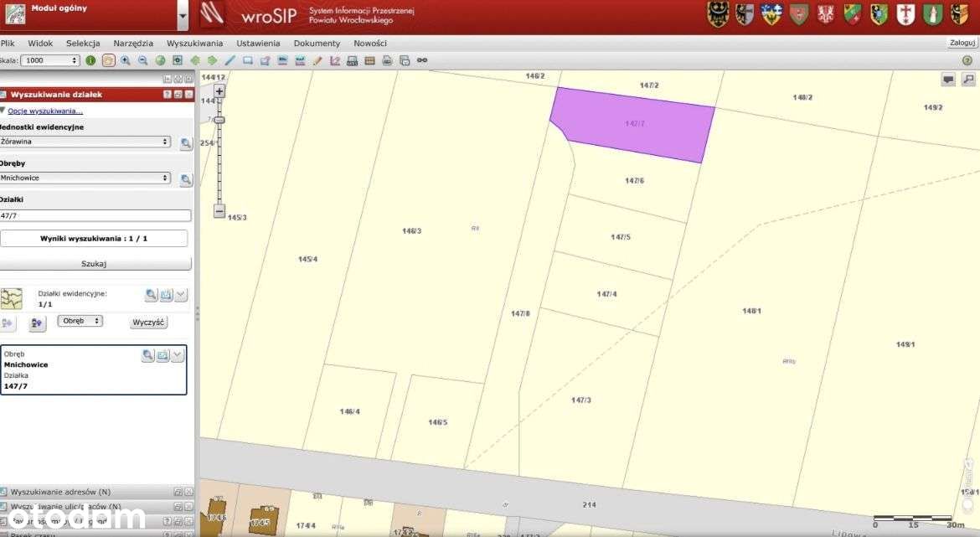Image resolution: width=980 pixels, height=537 pixels.
Task: Collapse the Opcje wyszukiwania triangle
Action: click(x=3, y=111)
